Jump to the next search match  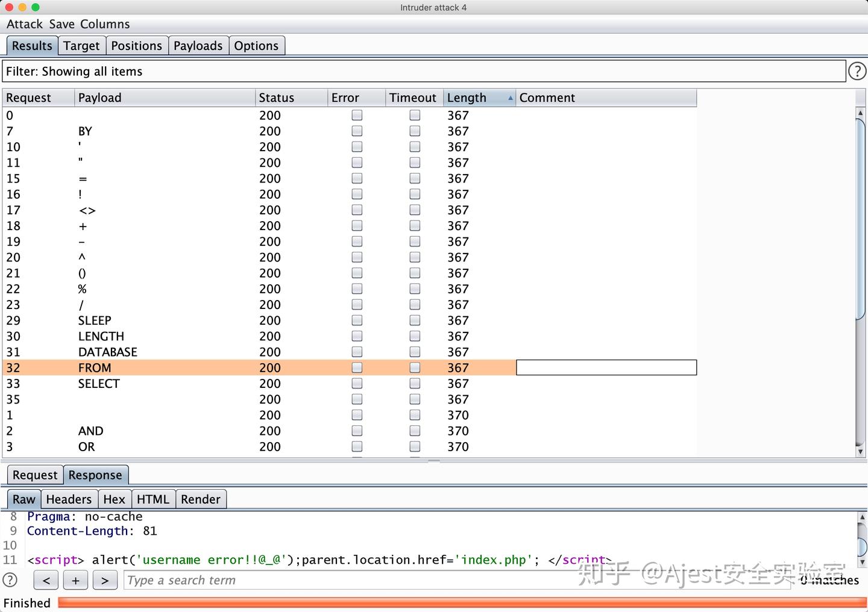[x=105, y=580]
